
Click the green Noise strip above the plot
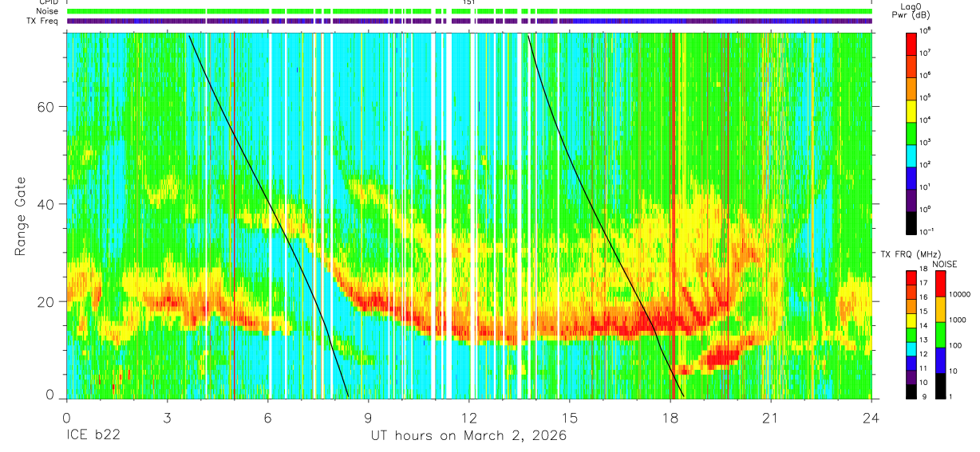pyautogui.click(x=468, y=11)
